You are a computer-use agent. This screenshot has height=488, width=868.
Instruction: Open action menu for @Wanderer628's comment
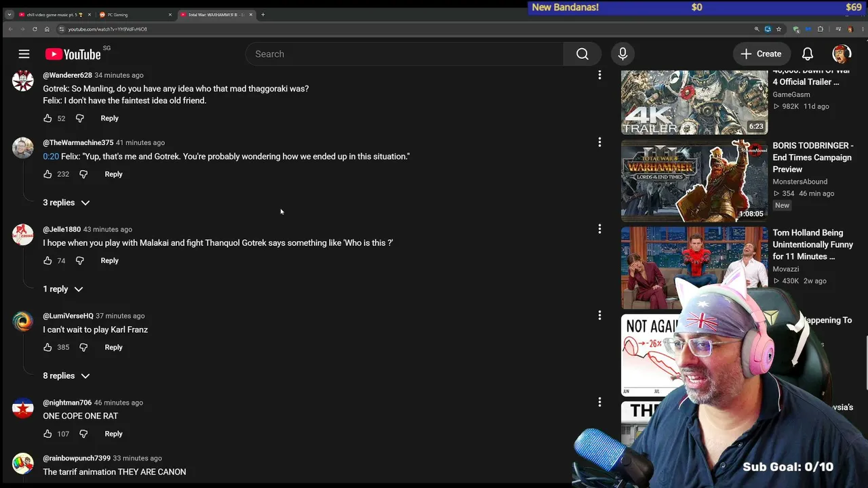pos(599,75)
